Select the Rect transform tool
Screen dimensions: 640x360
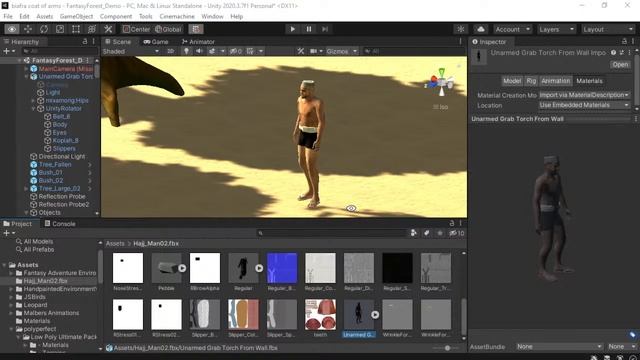pyautogui.click(x=76, y=29)
